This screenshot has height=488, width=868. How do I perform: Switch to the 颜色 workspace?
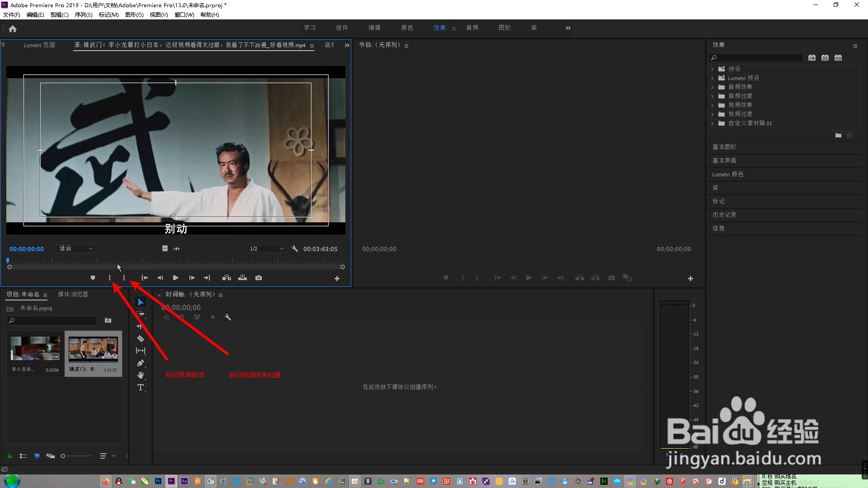(x=407, y=28)
